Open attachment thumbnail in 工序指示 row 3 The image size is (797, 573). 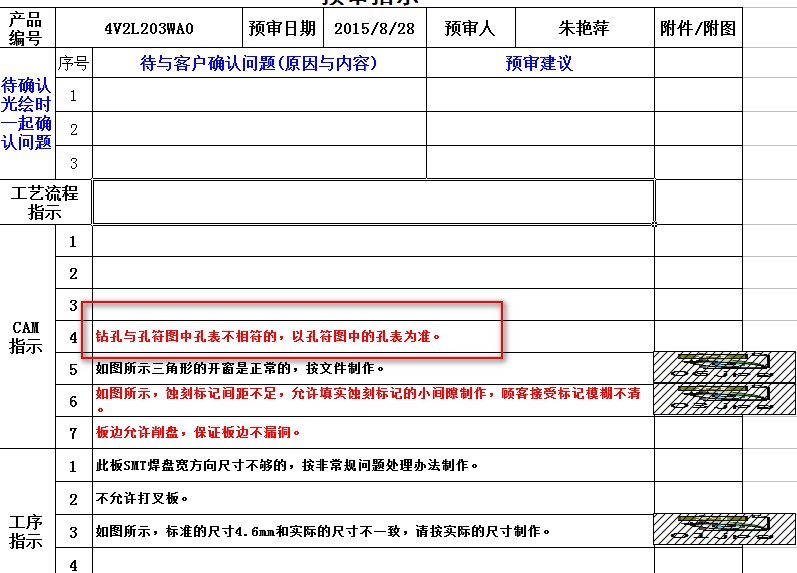pyautogui.click(x=724, y=529)
